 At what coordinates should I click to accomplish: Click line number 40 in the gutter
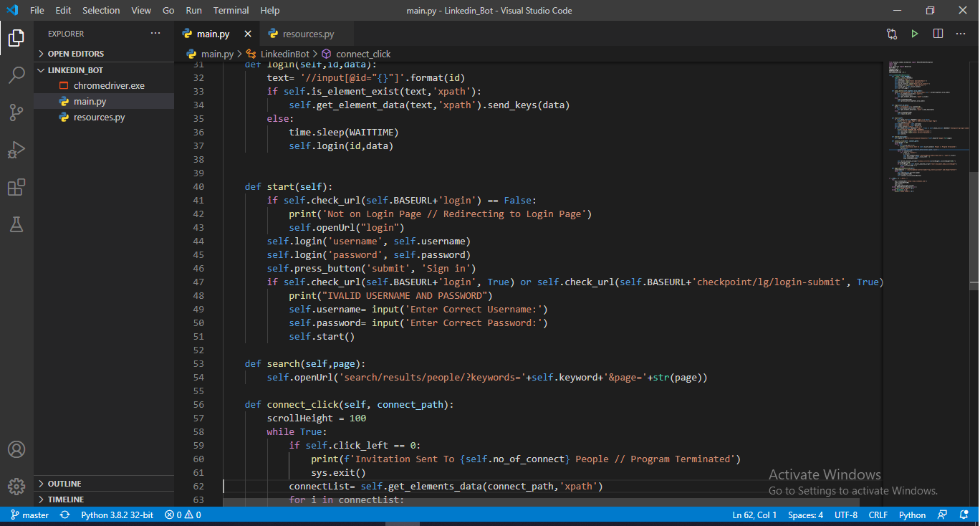point(198,187)
